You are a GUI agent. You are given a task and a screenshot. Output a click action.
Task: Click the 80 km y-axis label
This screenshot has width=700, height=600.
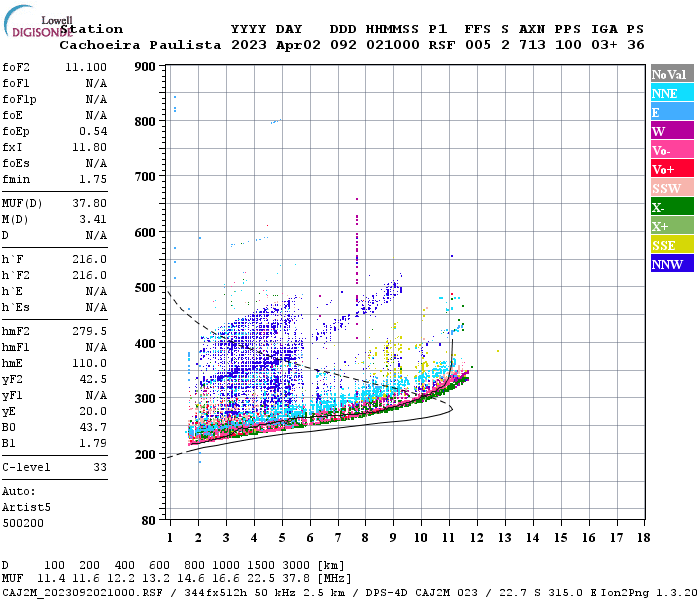pos(149,521)
